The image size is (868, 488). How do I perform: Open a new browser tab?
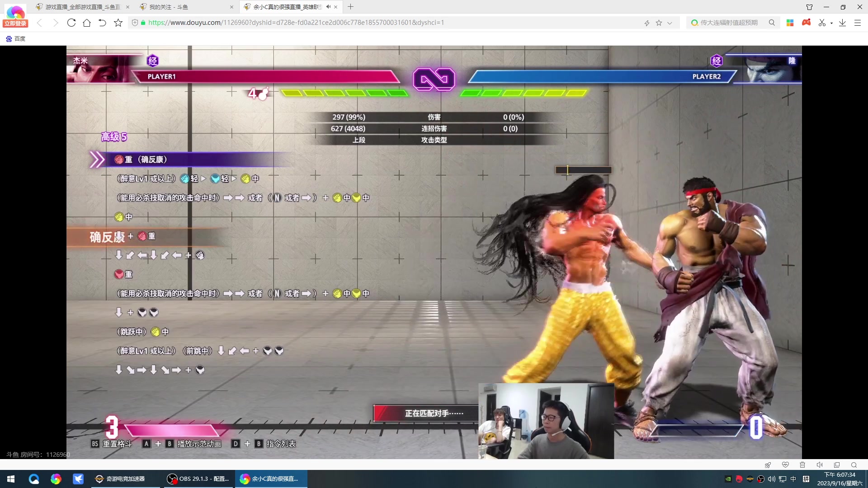(350, 7)
